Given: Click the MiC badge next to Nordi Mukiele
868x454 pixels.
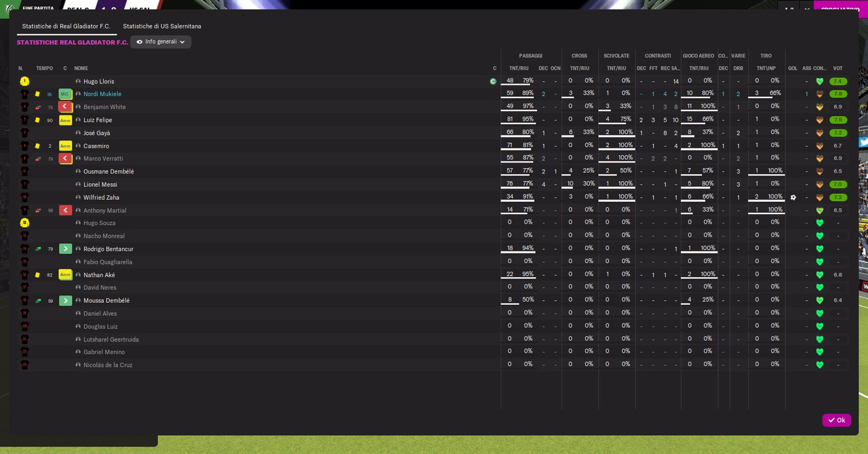Looking at the screenshot, I should pyautogui.click(x=65, y=94).
